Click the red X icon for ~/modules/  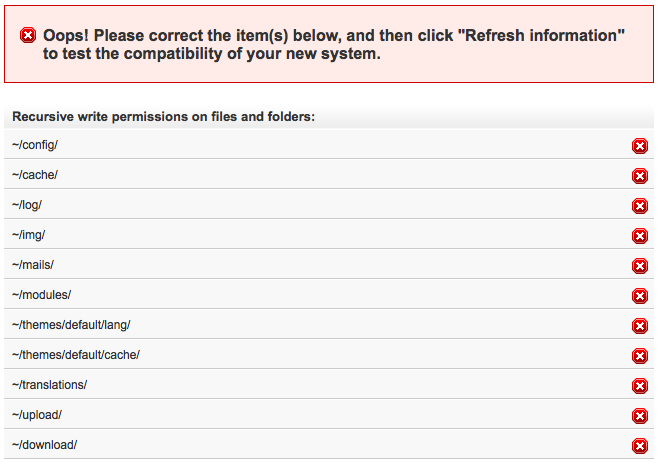pyautogui.click(x=640, y=296)
